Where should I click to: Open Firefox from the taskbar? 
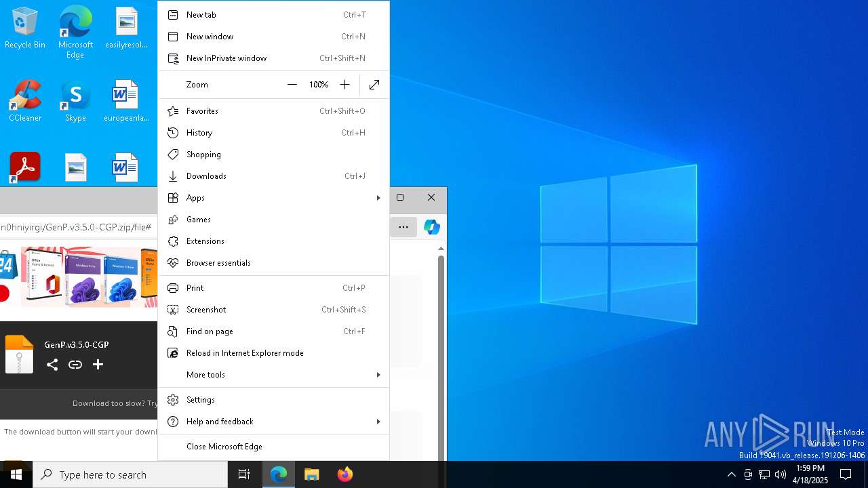tap(344, 474)
